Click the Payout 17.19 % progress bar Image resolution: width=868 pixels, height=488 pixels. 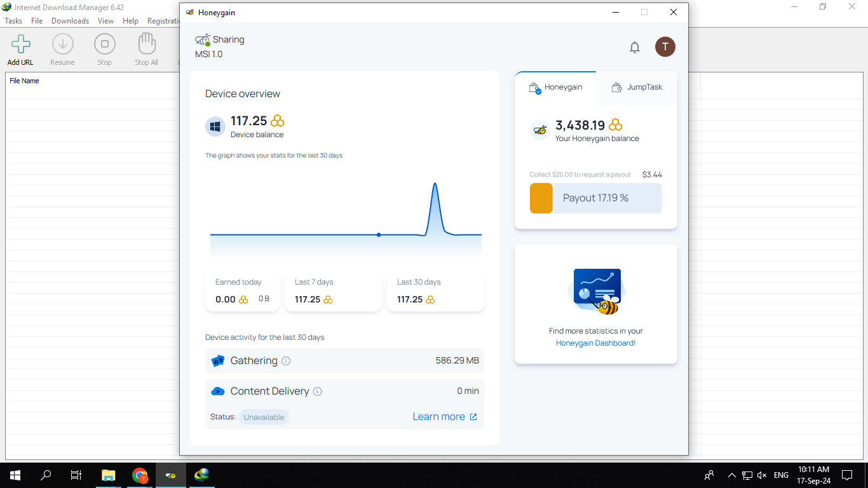tap(596, 198)
